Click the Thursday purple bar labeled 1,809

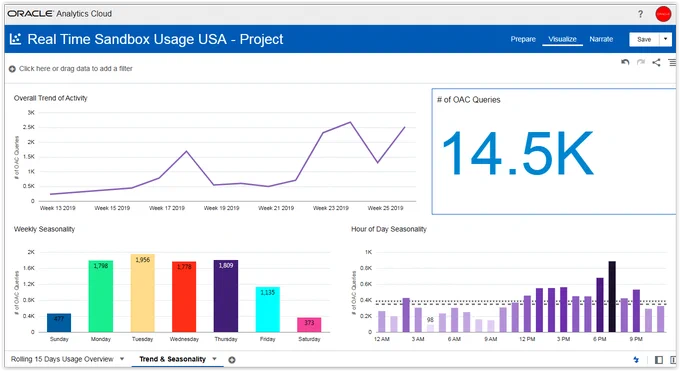226,296
